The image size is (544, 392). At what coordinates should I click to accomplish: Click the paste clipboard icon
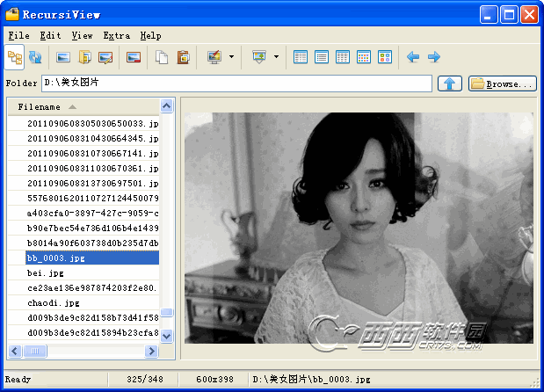(x=183, y=57)
